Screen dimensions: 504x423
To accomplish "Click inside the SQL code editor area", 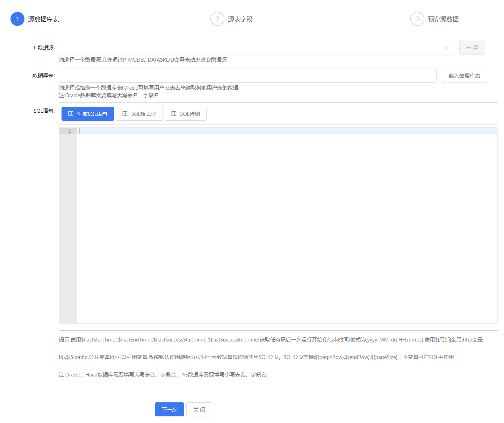I will tap(287, 224).
